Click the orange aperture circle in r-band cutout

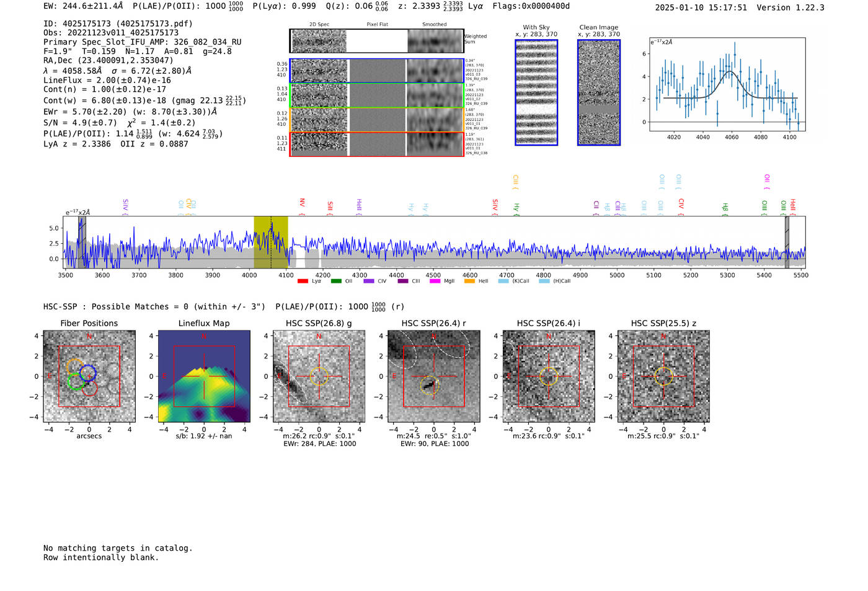[x=429, y=385]
